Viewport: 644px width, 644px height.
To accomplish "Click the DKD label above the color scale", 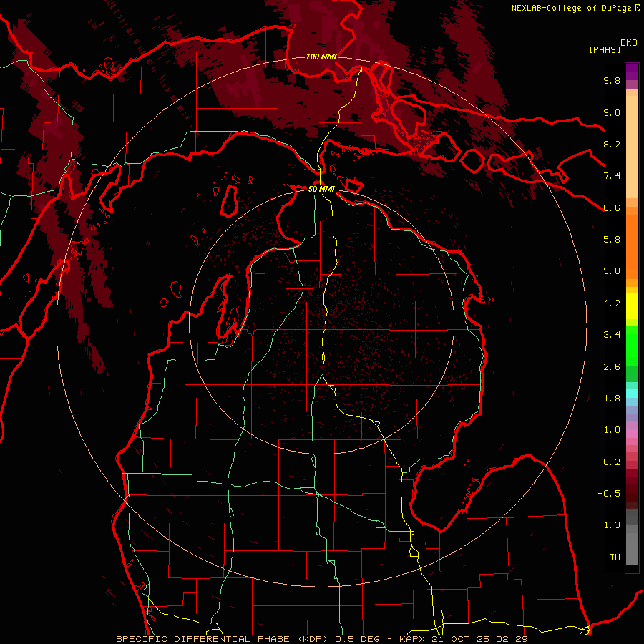I will [x=628, y=43].
